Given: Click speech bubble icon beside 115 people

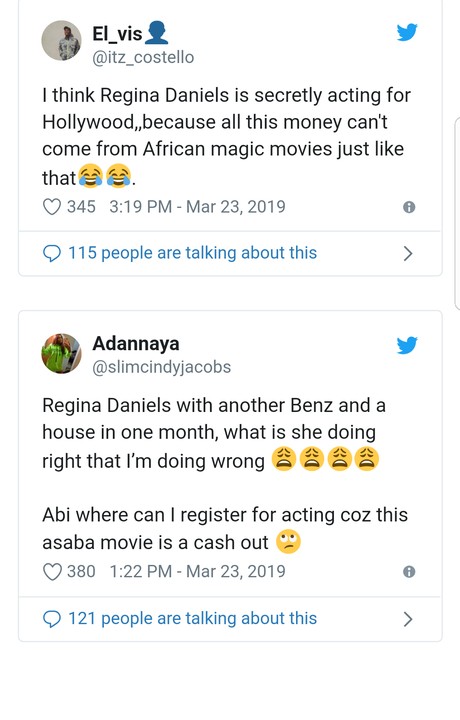Looking at the screenshot, I should click(x=52, y=253).
